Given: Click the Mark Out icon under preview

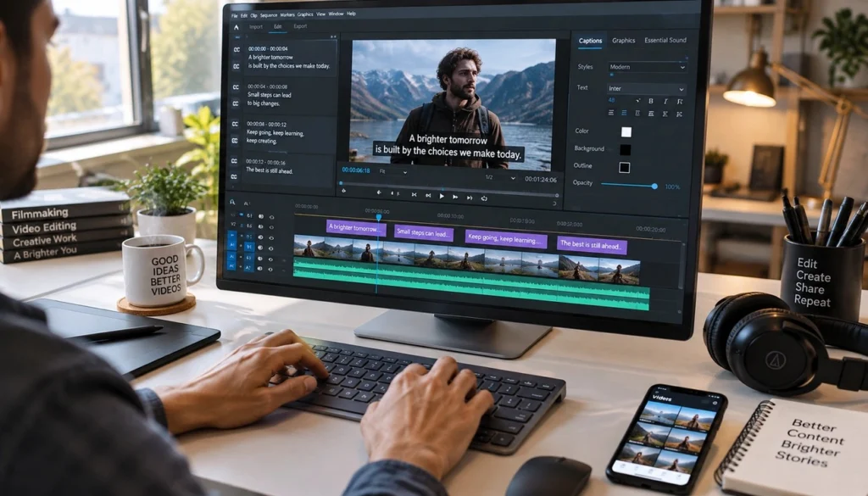Looking at the screenshot, I should pyautogui.click(x=394, y=194).
